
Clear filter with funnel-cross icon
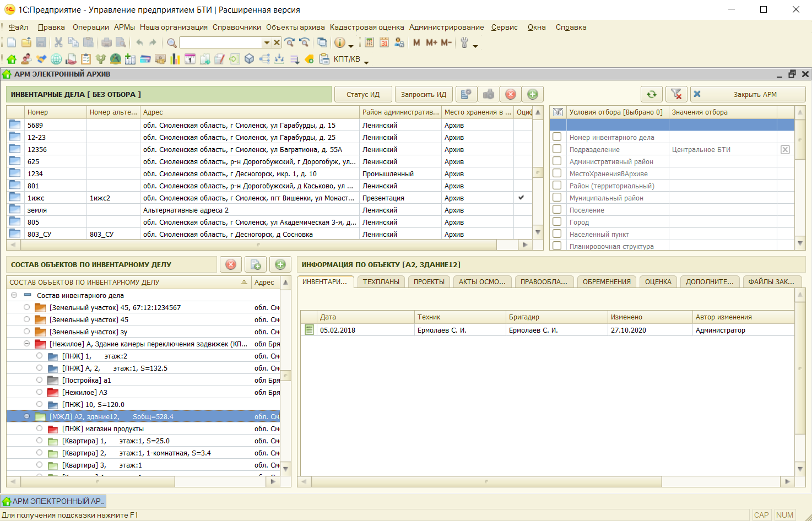676,94
